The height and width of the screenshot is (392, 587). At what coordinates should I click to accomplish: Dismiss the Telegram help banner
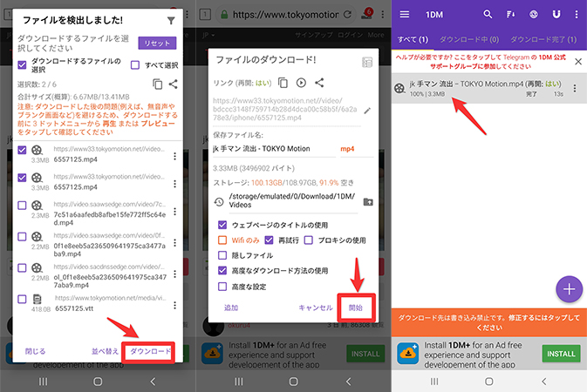tap(578, 61)
